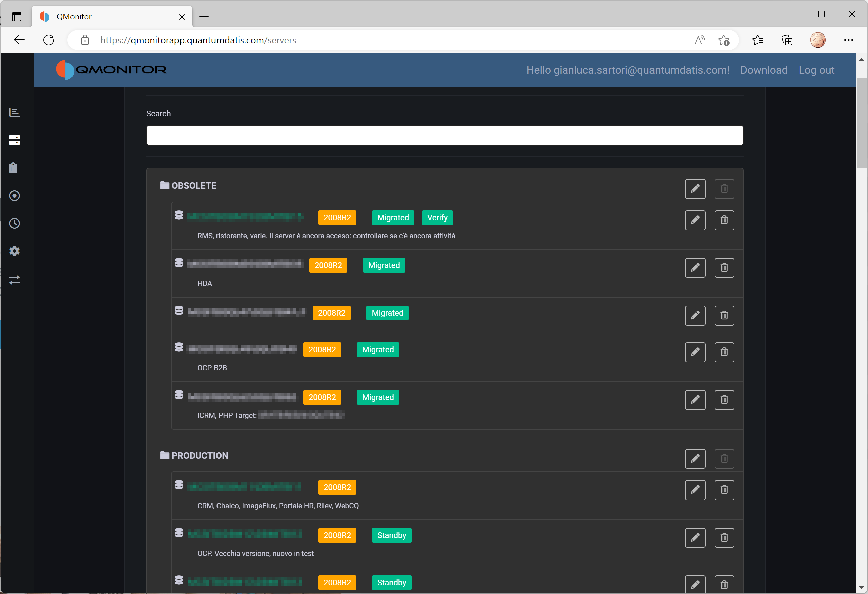Click the Standby tag on OCP server
868x594 pixels.
[391, 535]
